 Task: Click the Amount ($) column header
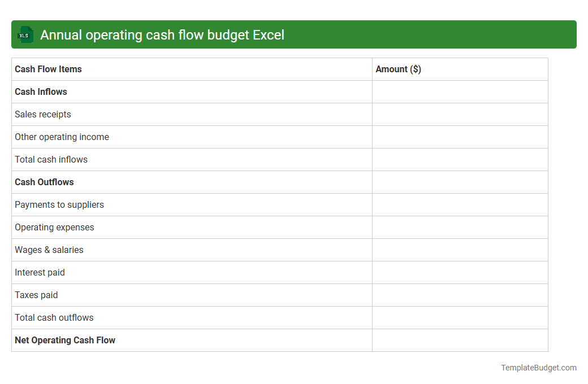398,69
